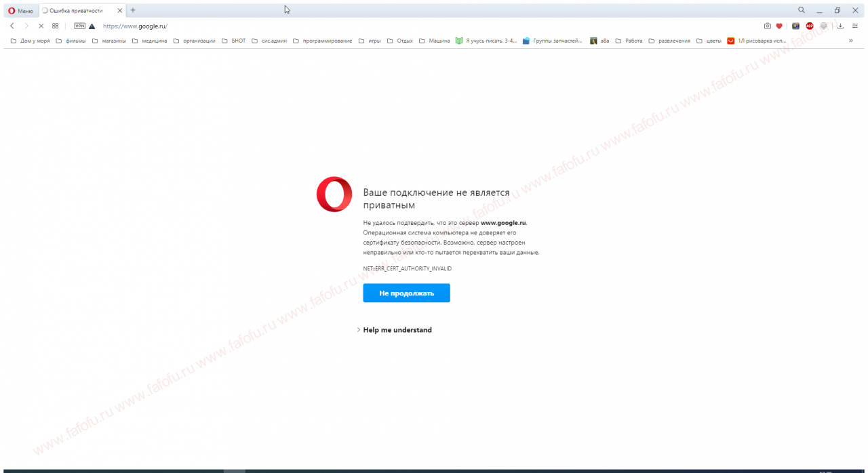Open the цветы bookmark folder

709,41
